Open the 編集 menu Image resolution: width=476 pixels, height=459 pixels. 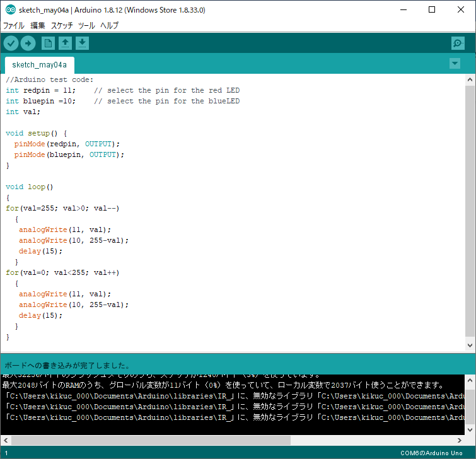pos(38,26)
